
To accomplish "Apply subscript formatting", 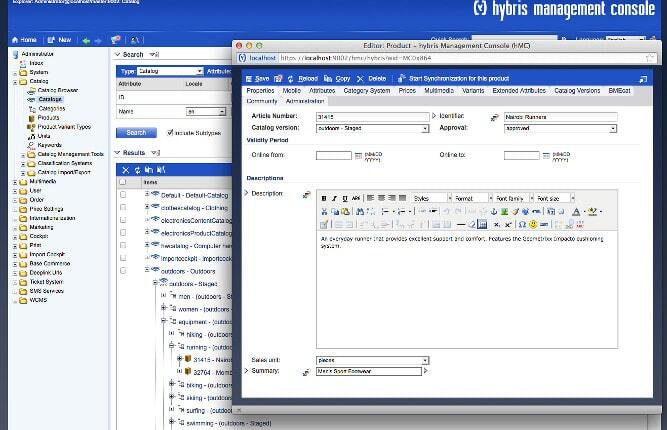I will (x=496, y=225).
